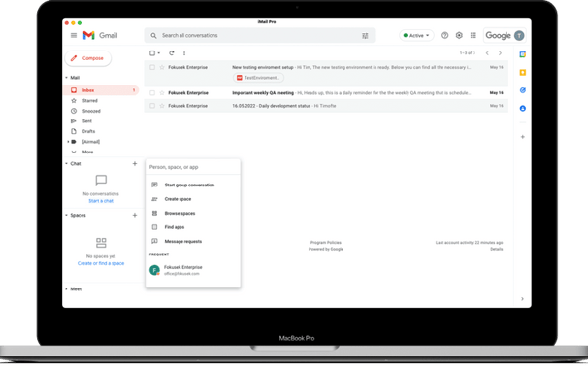Get add-ons plus icon in side panel
This screenshot has height=373, width=588.
tap(522, 137)
